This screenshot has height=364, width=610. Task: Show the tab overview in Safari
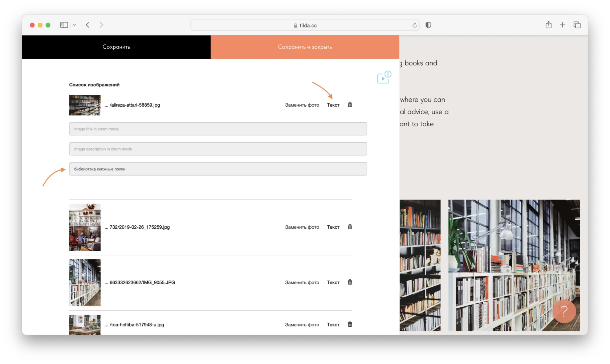tap(577, 25)
